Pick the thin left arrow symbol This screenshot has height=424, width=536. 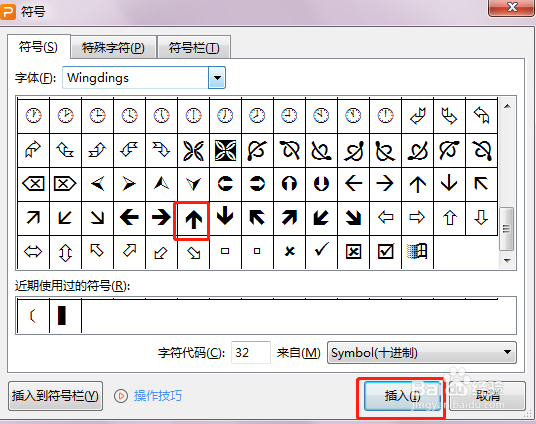[x=353, y=184]
